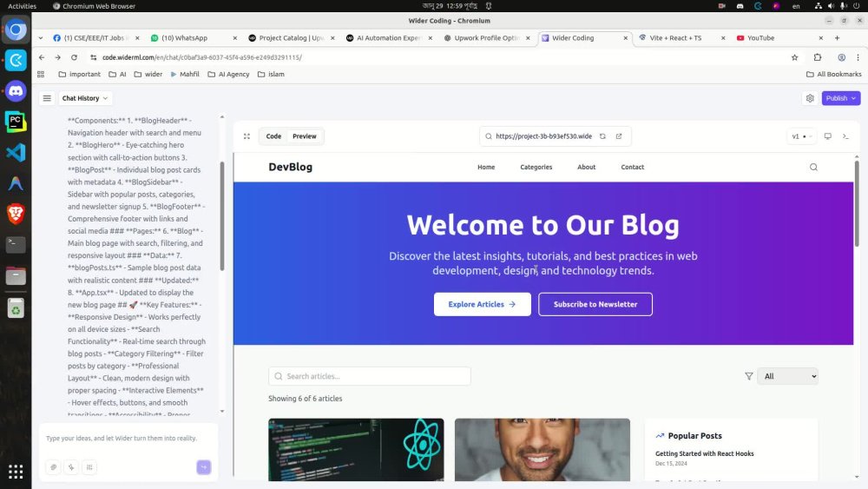Go to the Home nav link

(486, 167)
